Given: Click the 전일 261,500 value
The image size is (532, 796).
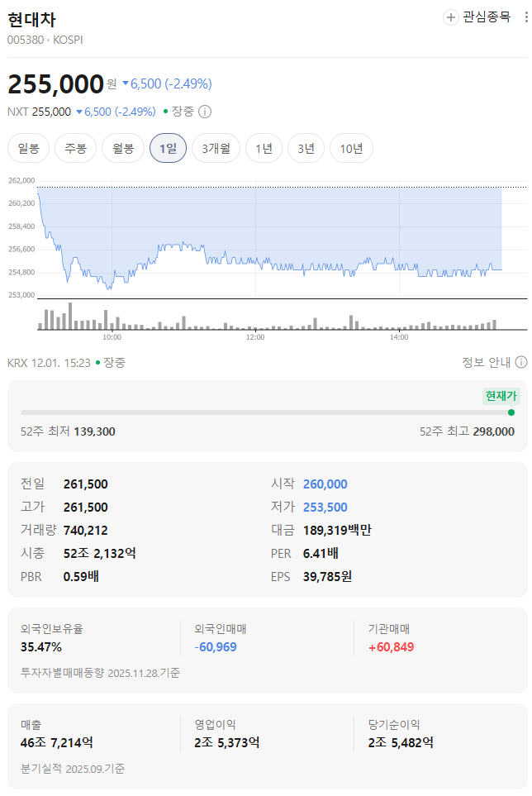Looking at the screenshot, I should (x=86, y=484).
